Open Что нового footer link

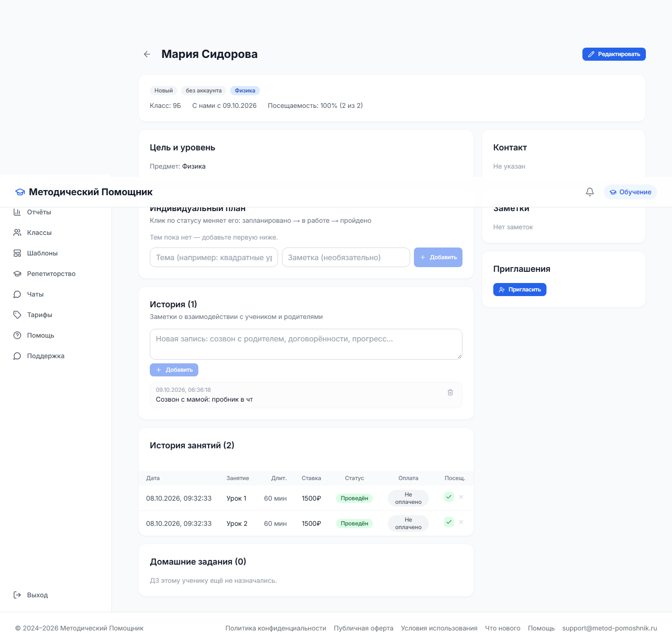click(x=503, y=628)
